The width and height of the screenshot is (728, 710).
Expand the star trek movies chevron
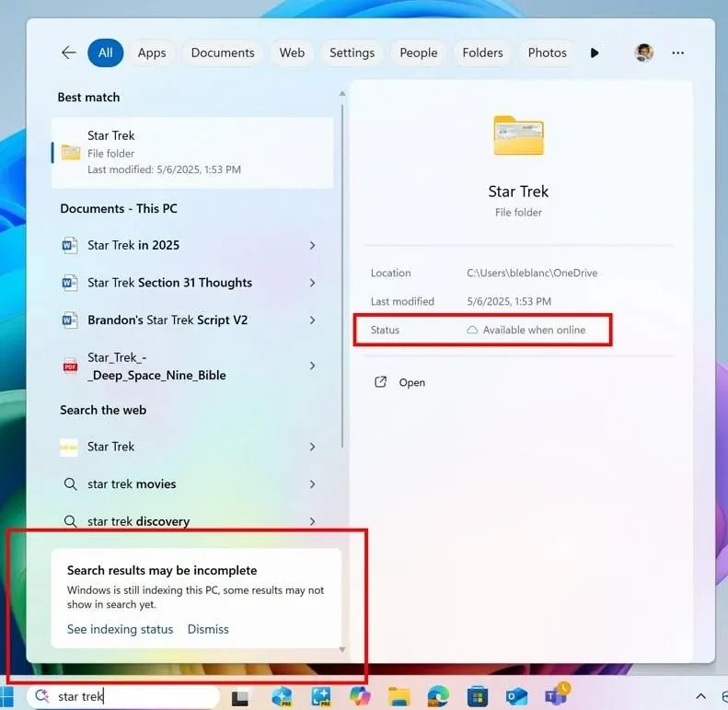click(x=313, y=483)
